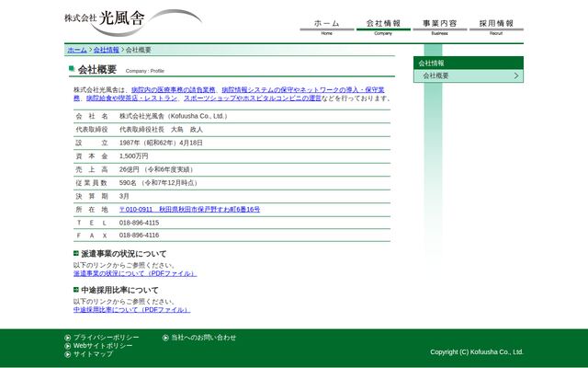
Task: Open the 会社情報 (Company) navigation tab
Action: (383, 27)
